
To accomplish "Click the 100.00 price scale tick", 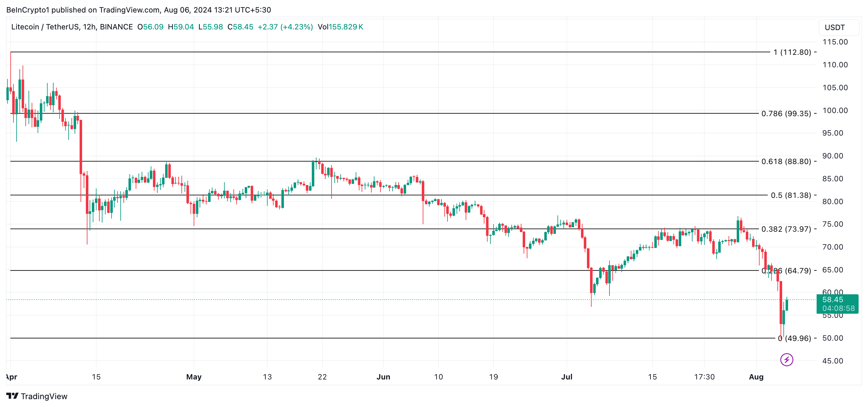I will point(835,111).
